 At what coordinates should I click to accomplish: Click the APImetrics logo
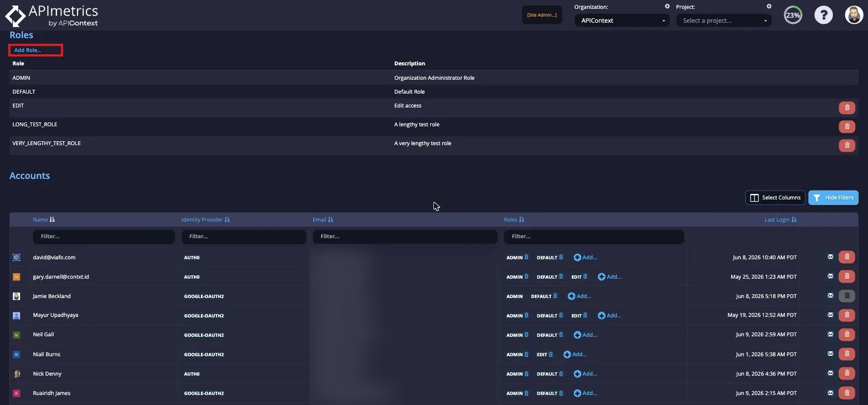click(x=51, y=16)
